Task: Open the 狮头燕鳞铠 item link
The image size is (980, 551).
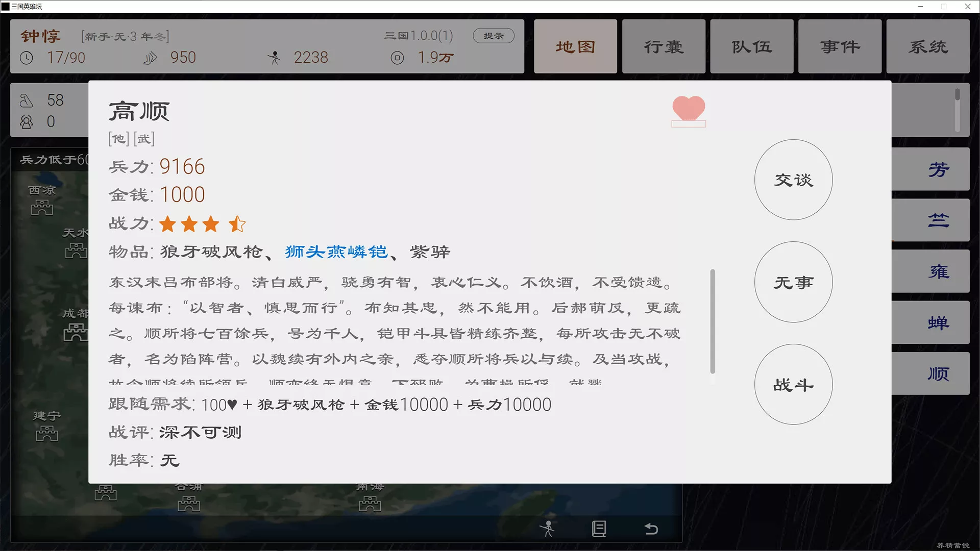Action: point(336,252)
